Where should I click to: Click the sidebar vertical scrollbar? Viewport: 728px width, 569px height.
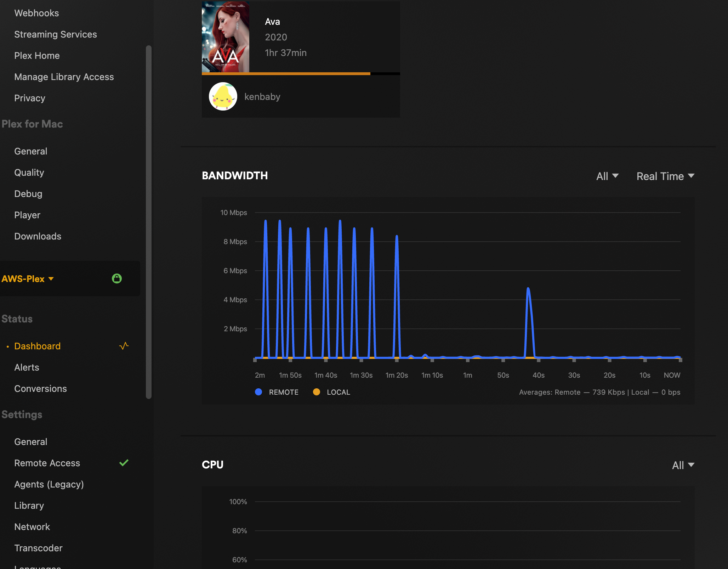click(x=149, y=222)
